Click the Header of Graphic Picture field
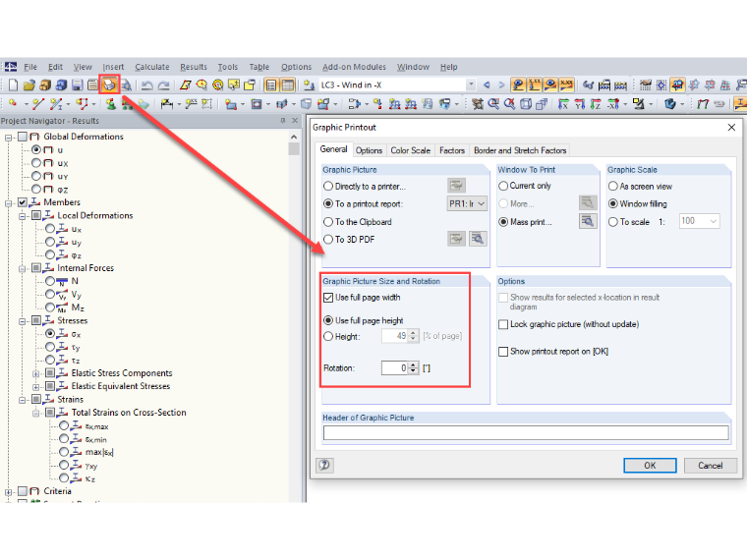The image size is (747, 560). pyautogui.click(x=526, y=433)
